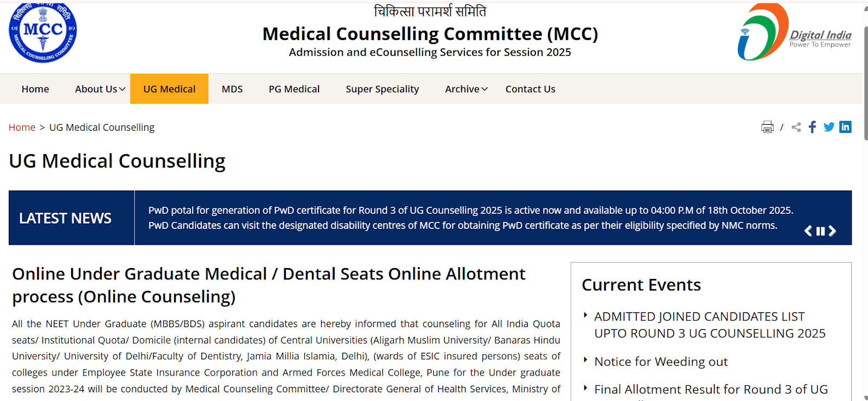This screenshot has width=868, height=401.
Task: Share the page on Twitter
Action: point(828,126)
